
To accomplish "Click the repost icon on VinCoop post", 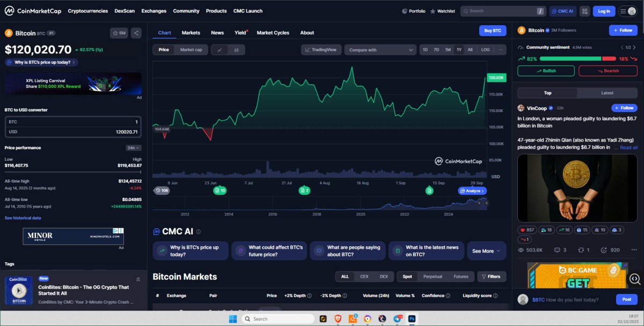I will pos(580,250).
